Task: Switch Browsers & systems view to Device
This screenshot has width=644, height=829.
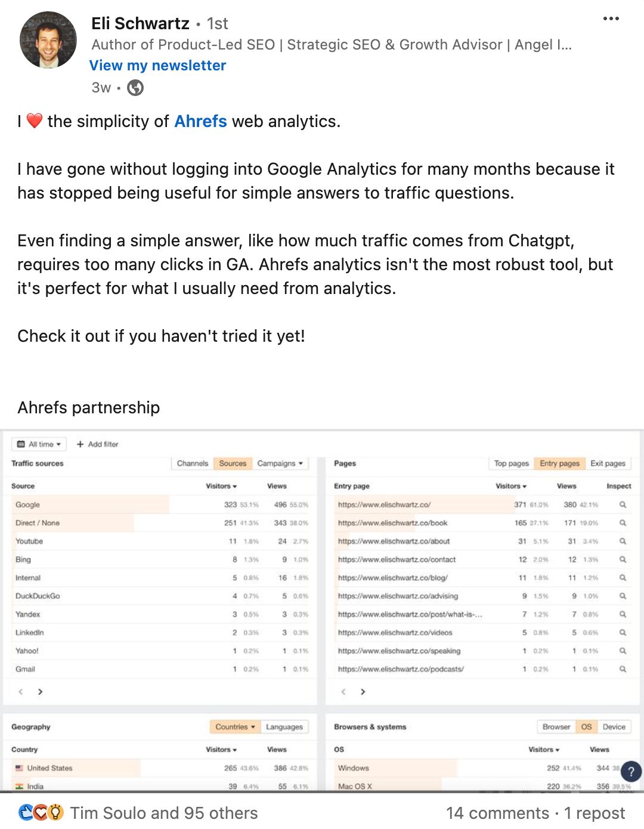Action: (x=614, y=726)
